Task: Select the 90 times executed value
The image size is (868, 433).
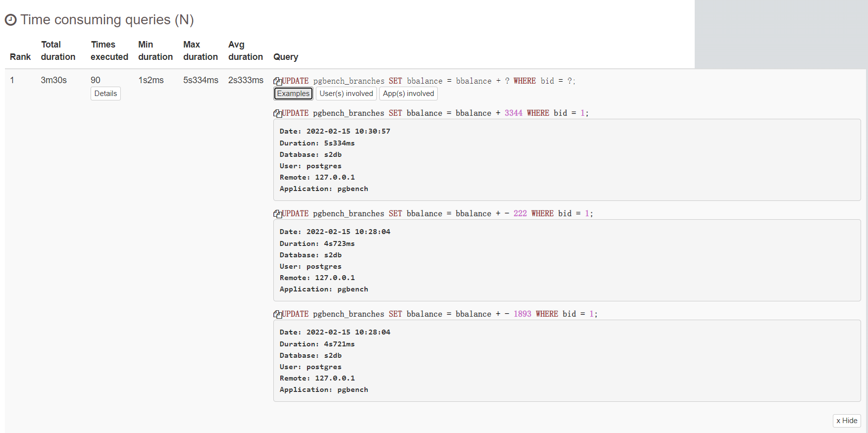Action: point(96,80)
